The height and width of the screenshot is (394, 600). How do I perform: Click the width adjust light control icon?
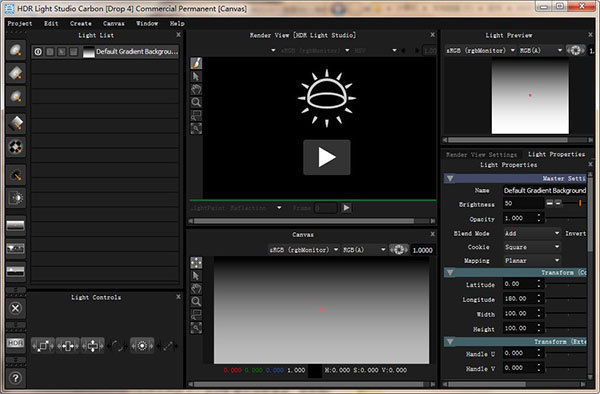(x=68, y=346)
